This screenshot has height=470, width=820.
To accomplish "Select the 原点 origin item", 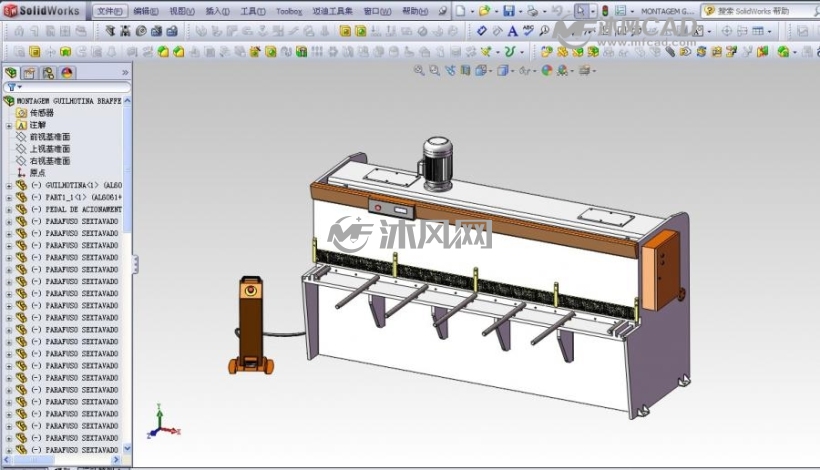I will point(38,173).
